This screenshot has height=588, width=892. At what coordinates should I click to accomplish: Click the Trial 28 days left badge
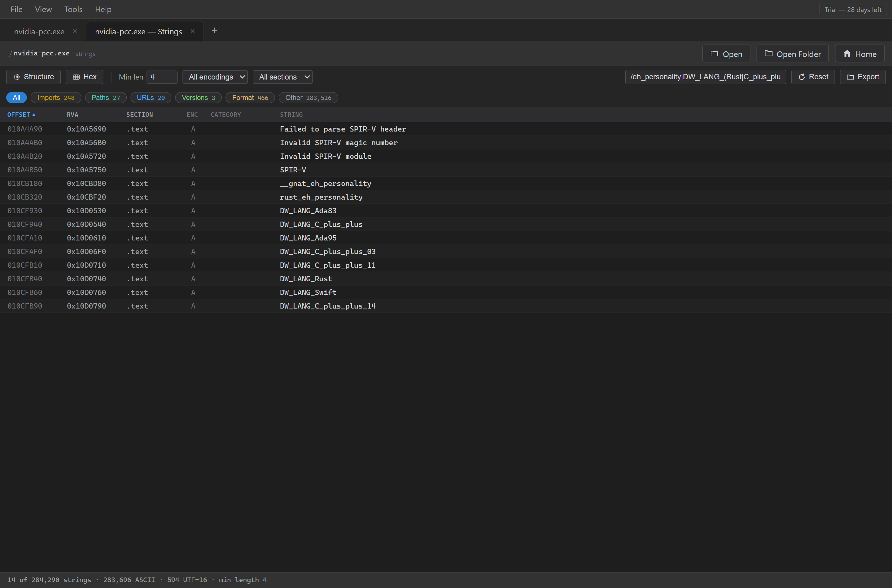click(853, 9)
